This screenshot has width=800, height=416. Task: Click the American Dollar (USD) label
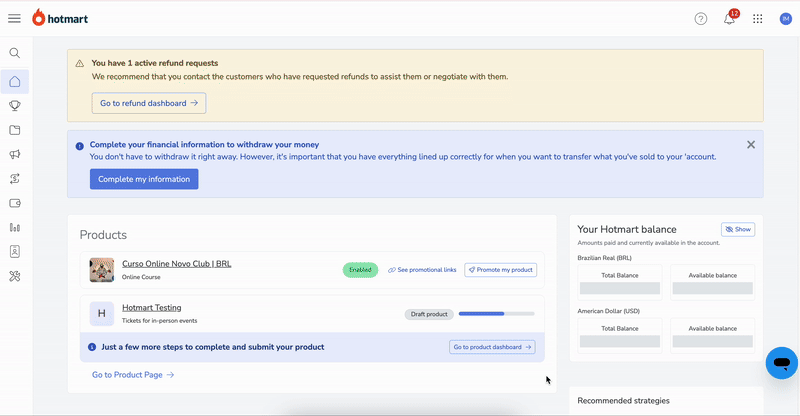(x=609, y=311)
